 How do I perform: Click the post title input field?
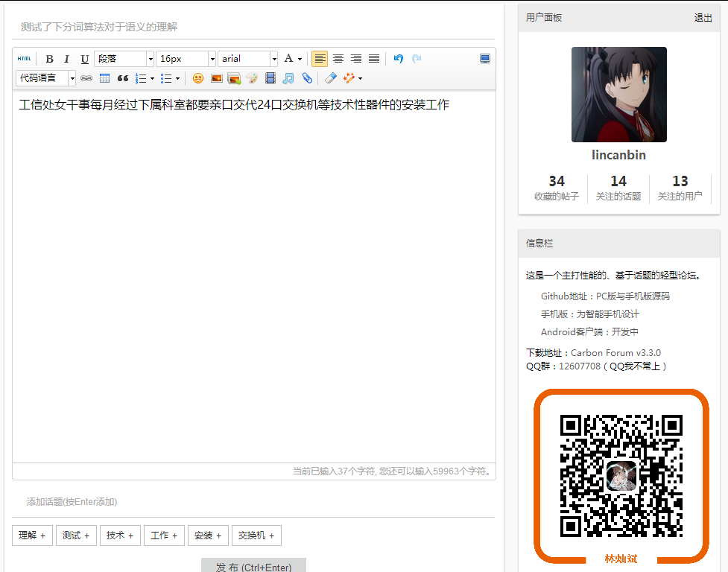pyautogui.click(x=253, y=27)
